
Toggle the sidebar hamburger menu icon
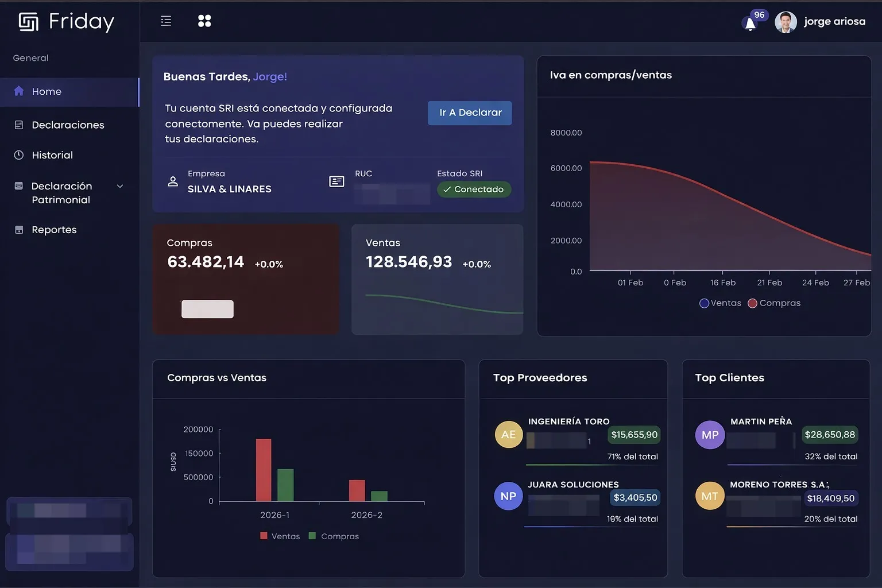coord(166,21)
